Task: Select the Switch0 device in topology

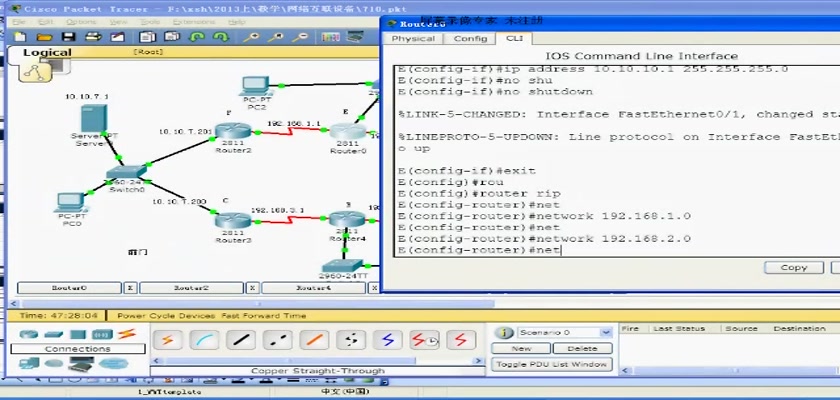Action: coord(126,172)
